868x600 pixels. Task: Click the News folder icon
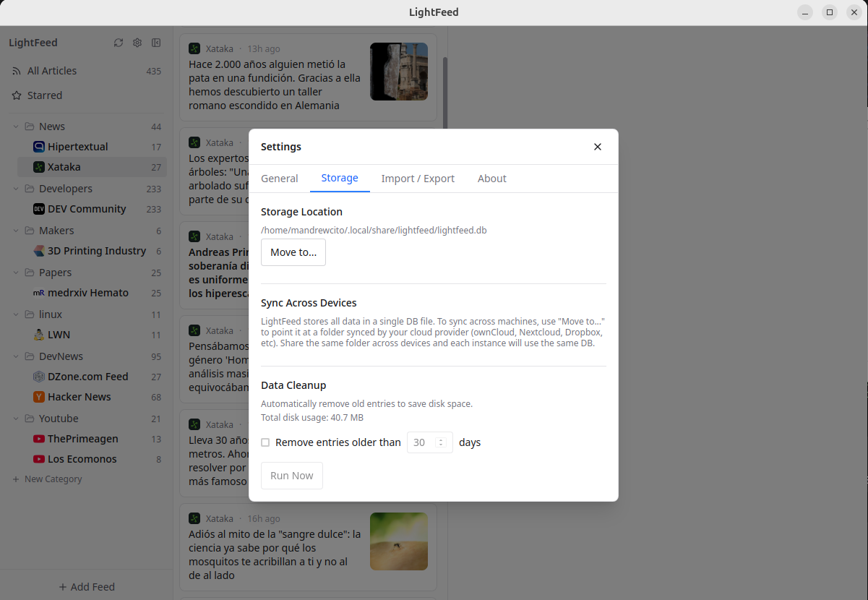(30, 127)
